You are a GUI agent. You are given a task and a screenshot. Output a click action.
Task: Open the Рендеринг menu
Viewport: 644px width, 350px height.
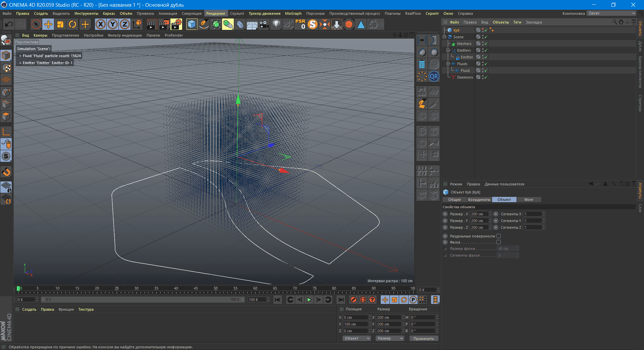tap(216, 13)
